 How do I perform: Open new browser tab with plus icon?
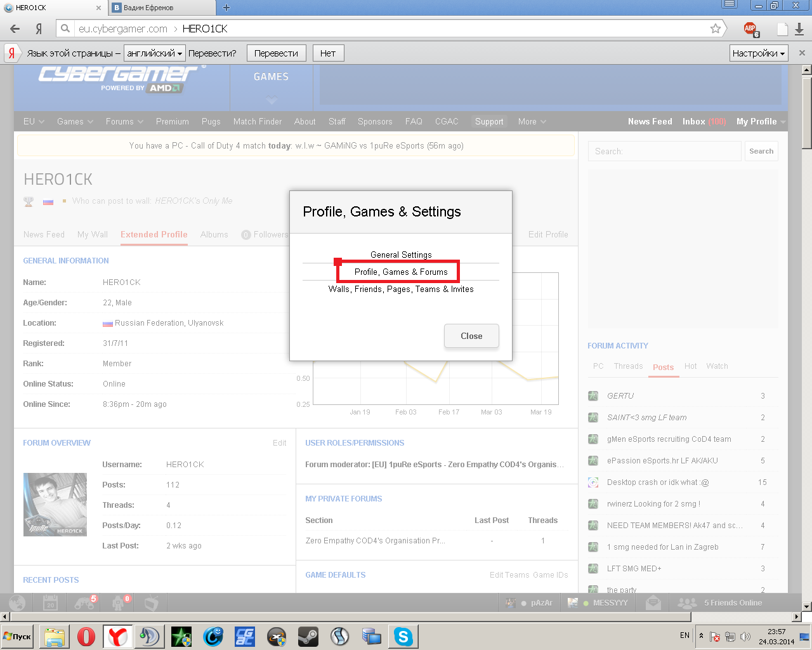[226, 8]
